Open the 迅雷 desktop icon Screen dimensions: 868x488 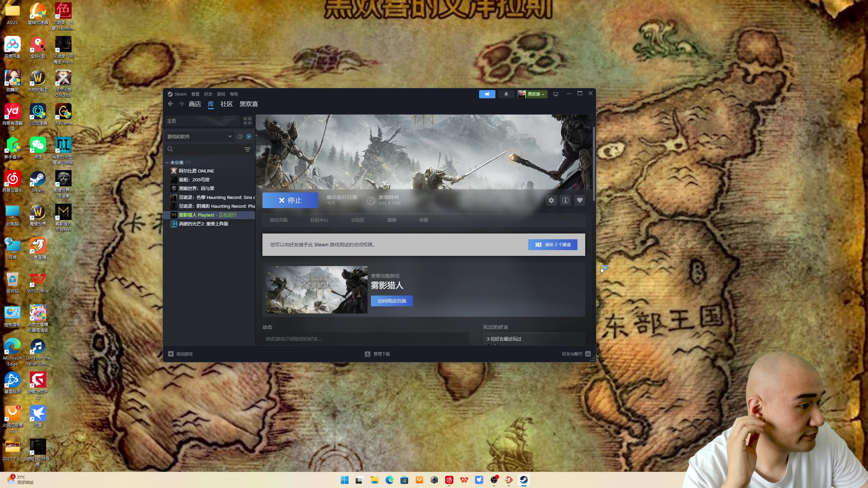[38, 416]
